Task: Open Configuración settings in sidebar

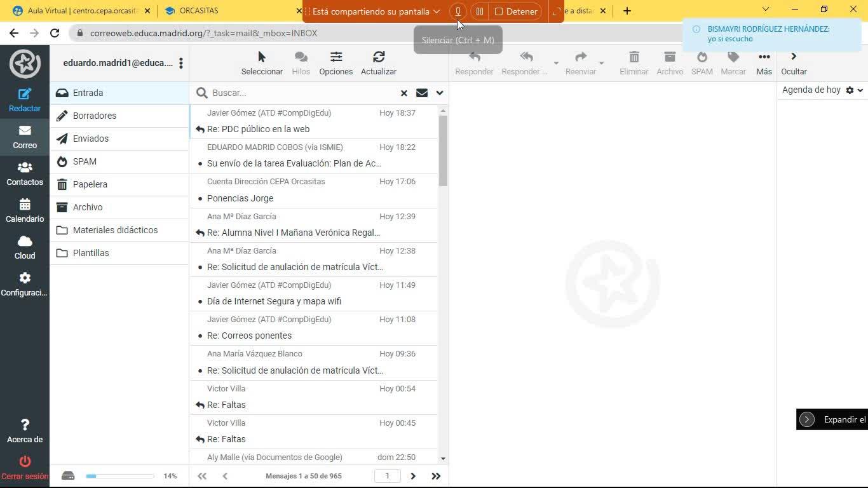Action: tap(25, 284)
